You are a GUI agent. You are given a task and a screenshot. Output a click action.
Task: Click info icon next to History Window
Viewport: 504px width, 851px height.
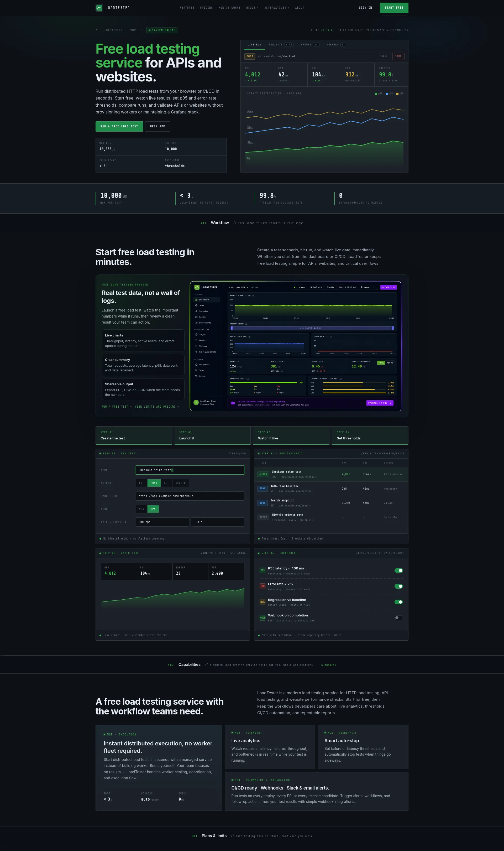(246, 324)
